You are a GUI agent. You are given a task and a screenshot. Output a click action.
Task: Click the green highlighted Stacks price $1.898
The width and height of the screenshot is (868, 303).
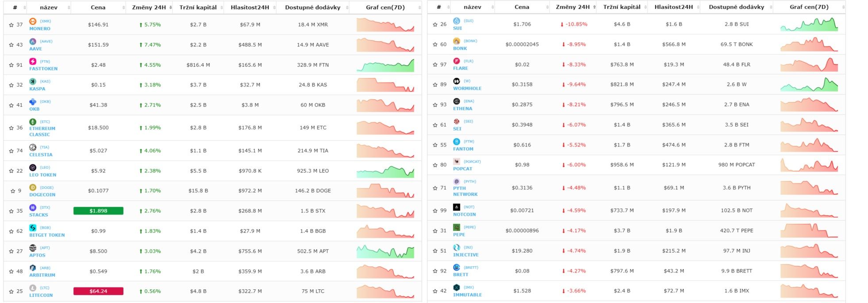tap(98, 211)
